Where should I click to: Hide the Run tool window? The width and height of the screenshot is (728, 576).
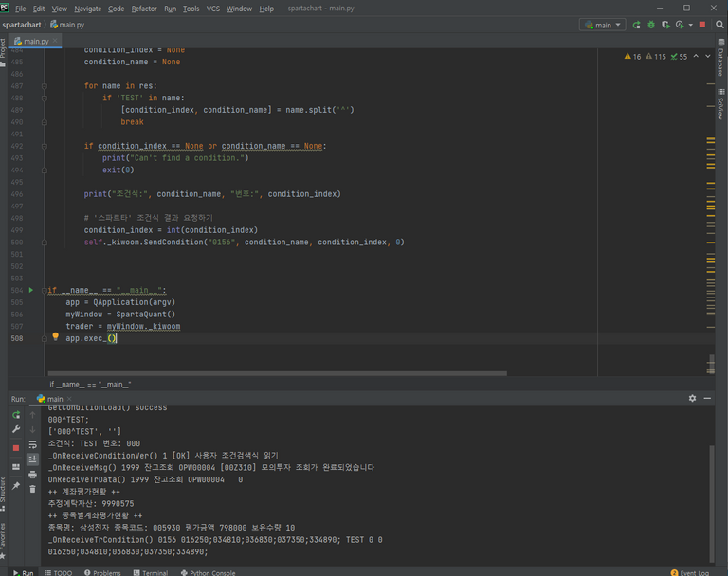click(707, 398)
